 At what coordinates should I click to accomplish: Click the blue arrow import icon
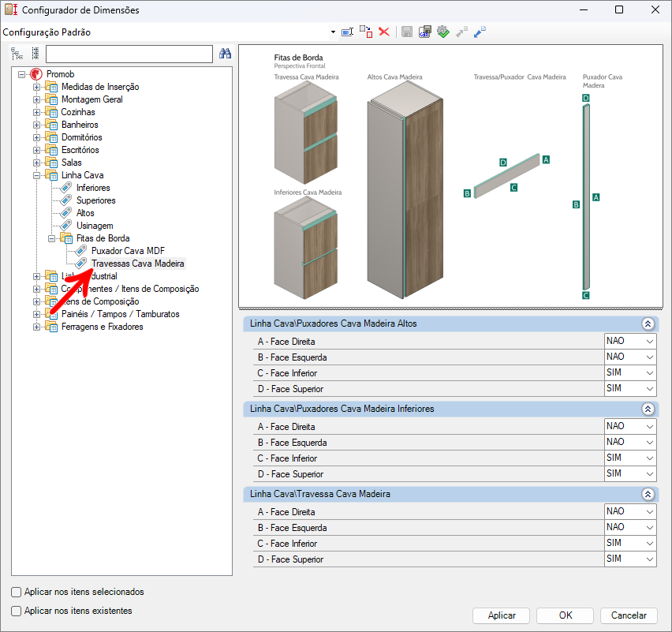pyautogui.click(x=480, y=32)
